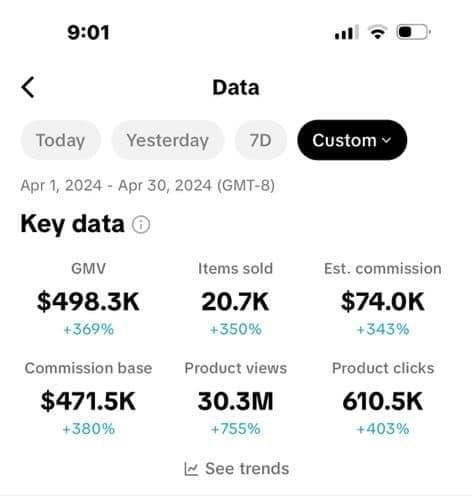Tap the battery status icon

(x=413, y=32)
